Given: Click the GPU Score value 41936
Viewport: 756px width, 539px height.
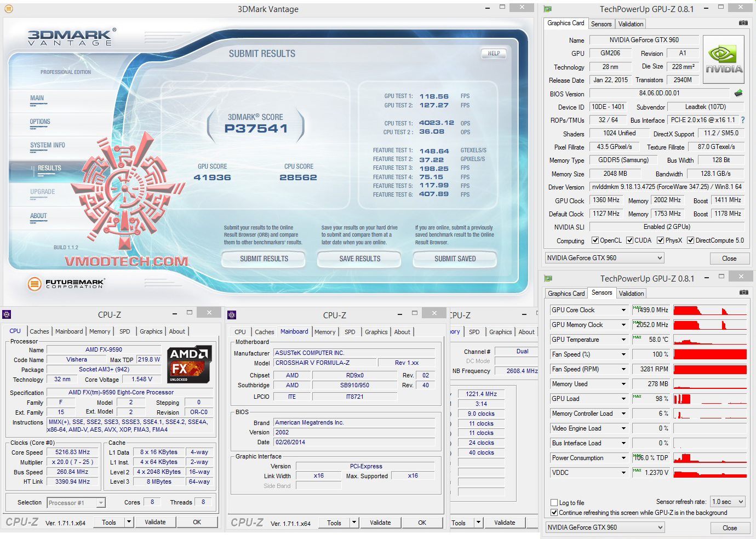Looking at the screenshot, I should tap(212, 177).
